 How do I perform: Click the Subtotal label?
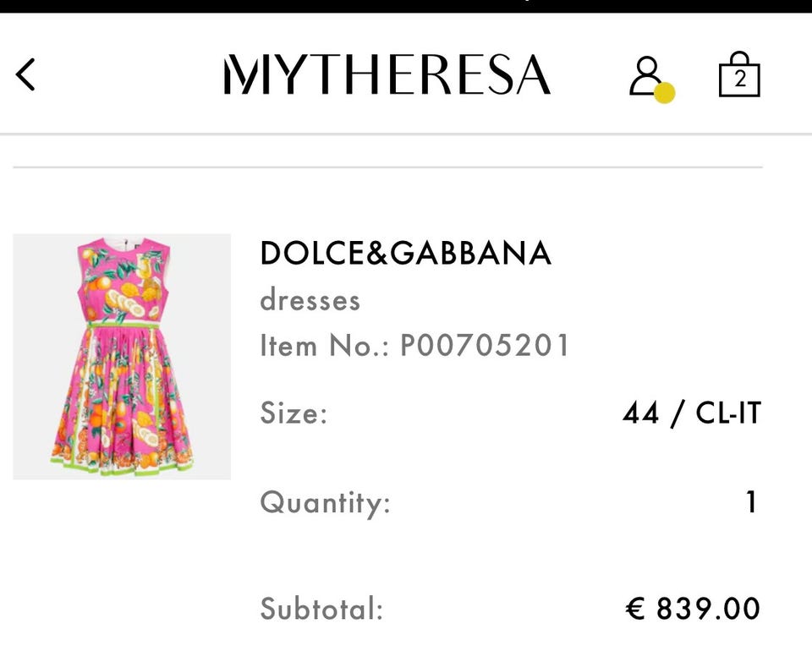tap(321, 609)
